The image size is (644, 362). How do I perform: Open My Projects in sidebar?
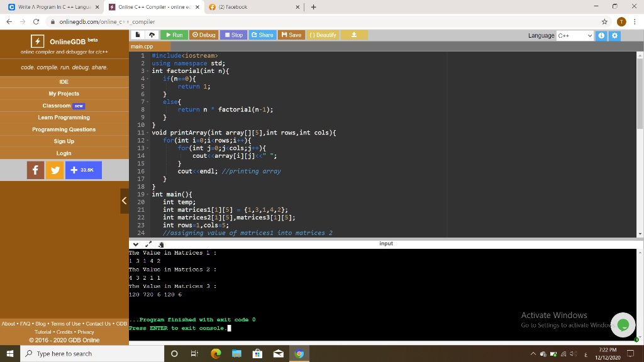pos(64,94)
